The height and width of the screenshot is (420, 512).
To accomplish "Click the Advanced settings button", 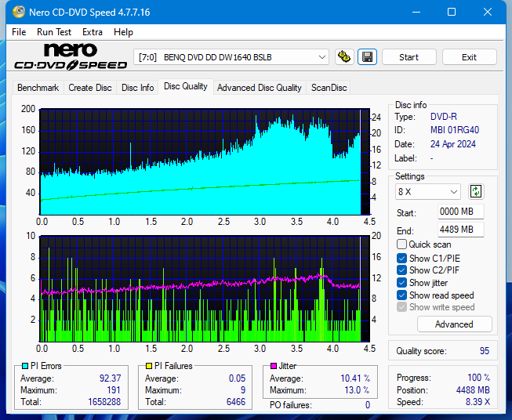I will click(x=454, y=324).
